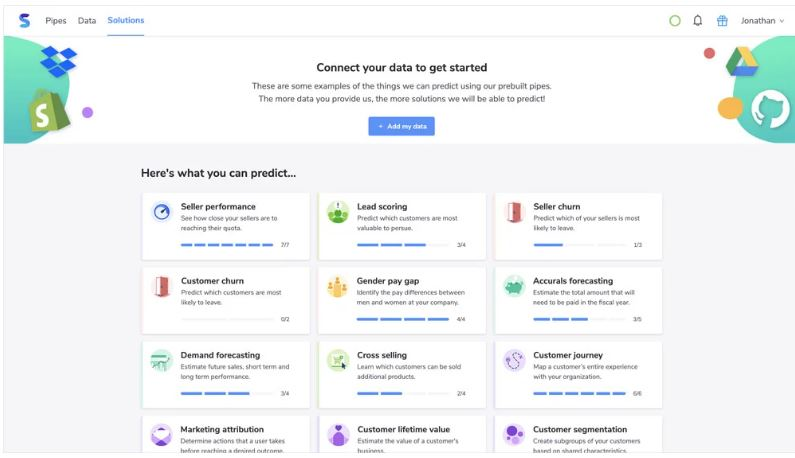This screenshot has height=458, width=795.
Task: Click the Lead scoring people icon
Action: point(338,212)
